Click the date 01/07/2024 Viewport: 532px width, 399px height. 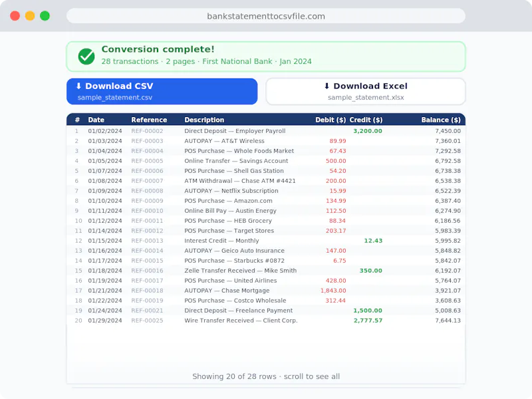point(105,171)
